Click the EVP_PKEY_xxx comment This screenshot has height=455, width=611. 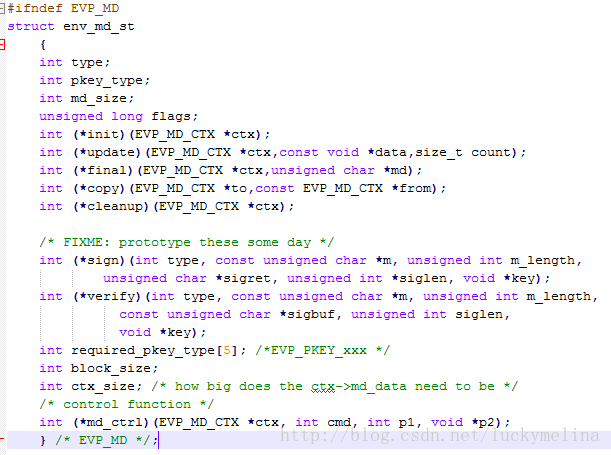(322, 350)
